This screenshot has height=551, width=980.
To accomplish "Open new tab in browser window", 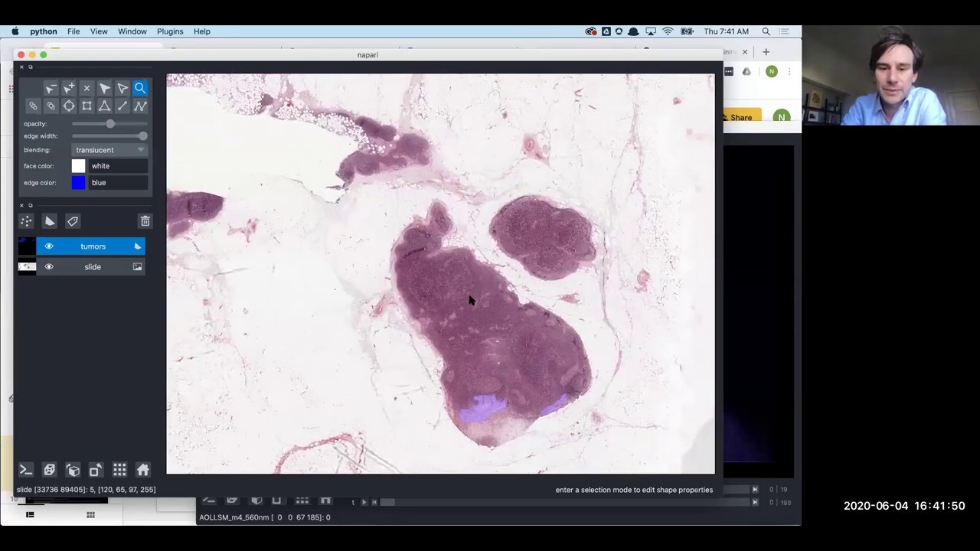I will [x=766, y=52].
